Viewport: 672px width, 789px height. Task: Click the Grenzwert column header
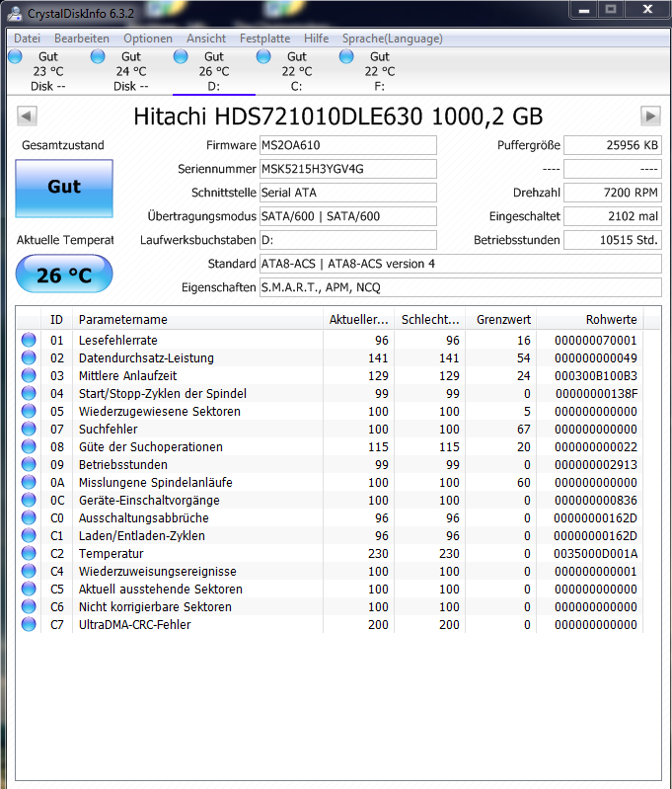click(501, 320)
